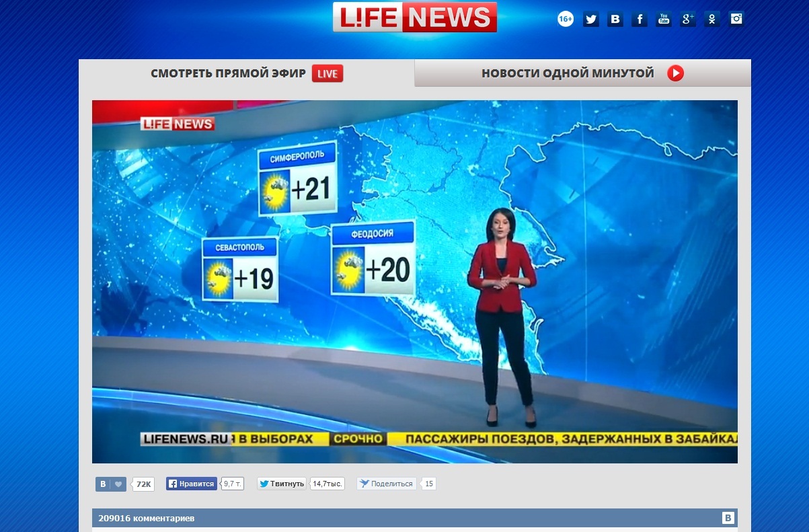Screen dimensions: 809x532
Task: Open the VKontakte icon in the header
Action: (615, 20)
